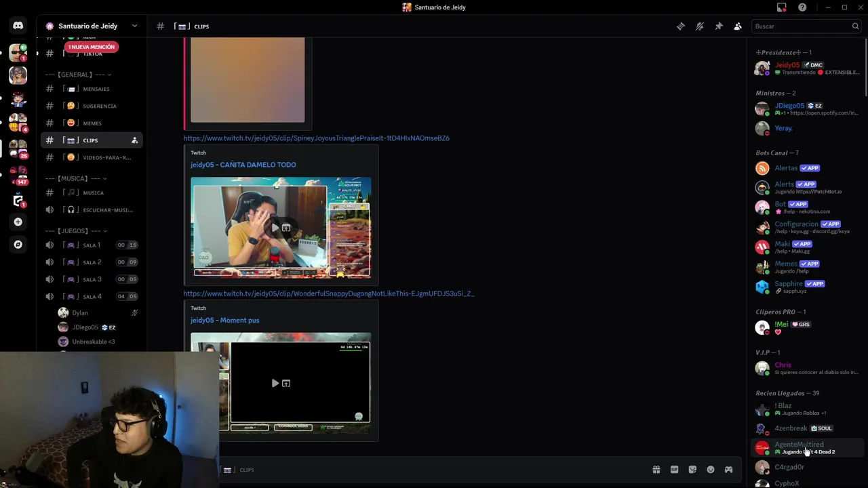Open Chris in V.I.P list

[807, 368]
